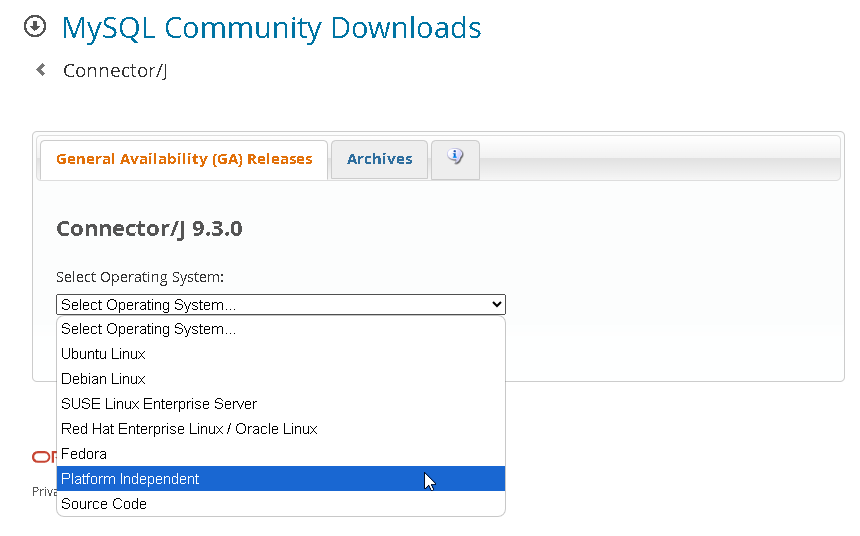Viewport: 860px width, 536px height.
Task: Click the back chevron beside Connector/J
Action: click(x=41, y=70)
